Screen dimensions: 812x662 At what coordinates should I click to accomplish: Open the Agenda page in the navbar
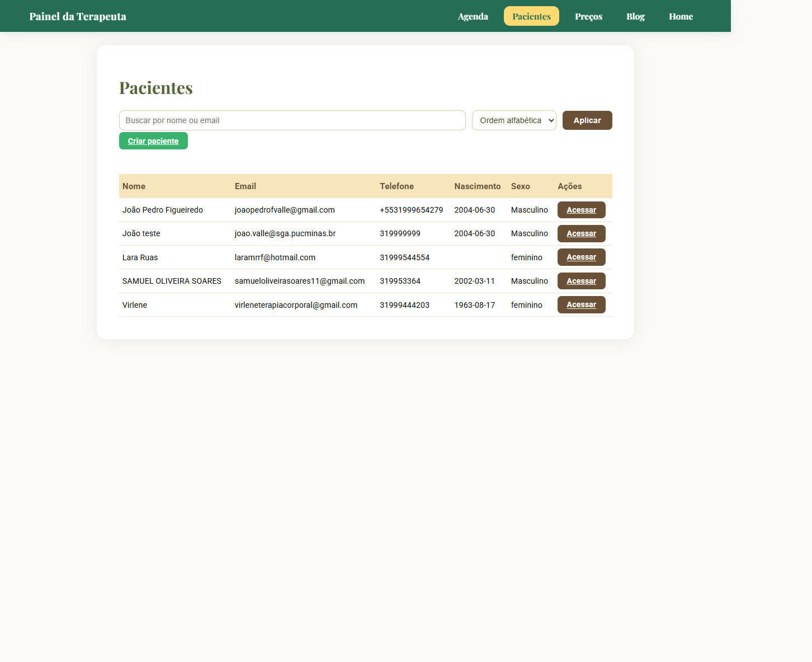point(473,16)
